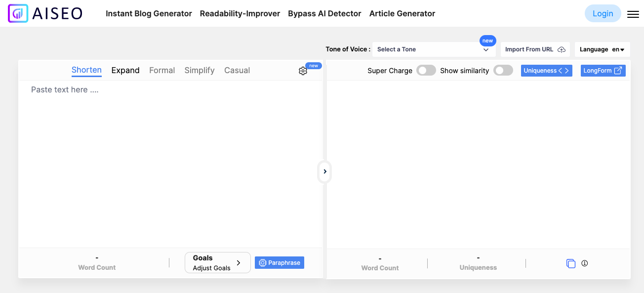Open paraphraser settings gear icon
Viewport: 644px width, 293px height.
point(303,71)
